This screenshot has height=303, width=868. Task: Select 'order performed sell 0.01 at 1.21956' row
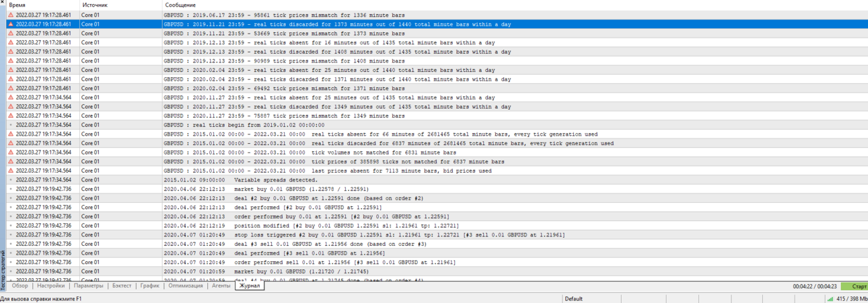(x=345, y=262)
